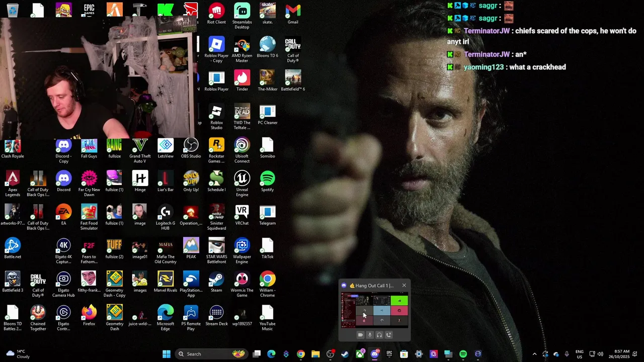Open the Windows Start menu

point(167,354)
